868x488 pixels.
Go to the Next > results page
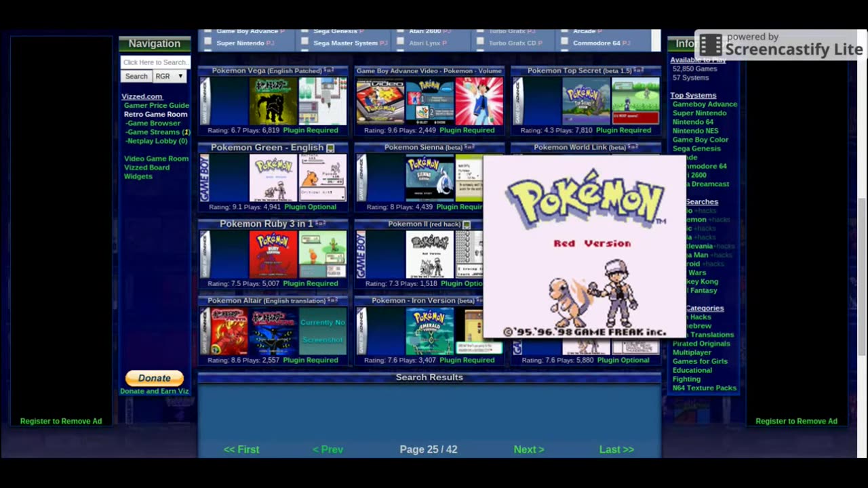529,449
